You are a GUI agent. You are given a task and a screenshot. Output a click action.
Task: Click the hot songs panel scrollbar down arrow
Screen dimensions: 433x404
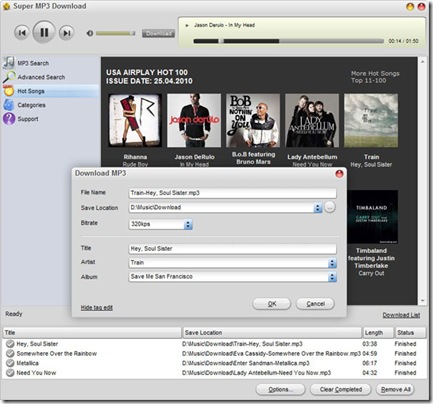(x=422, y=301)
